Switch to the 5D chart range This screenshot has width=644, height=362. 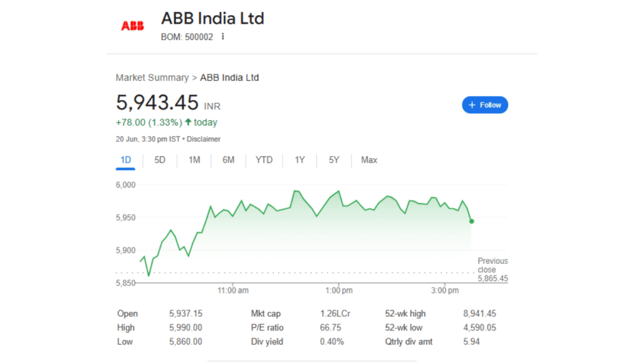tap(160, 160)
